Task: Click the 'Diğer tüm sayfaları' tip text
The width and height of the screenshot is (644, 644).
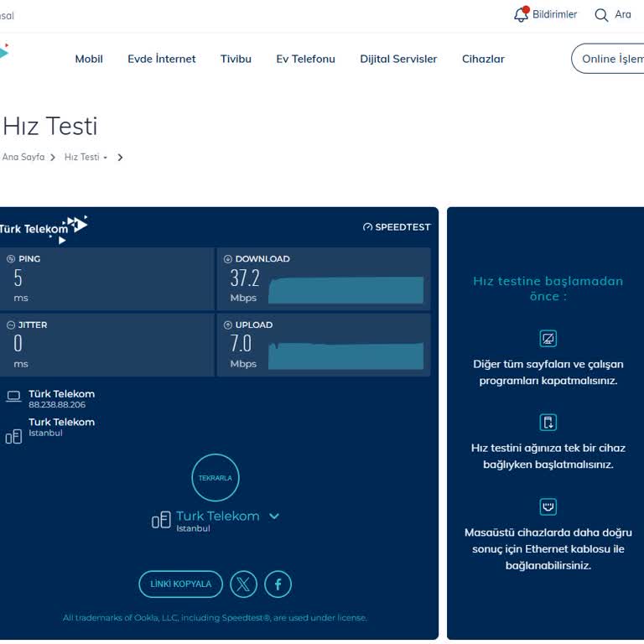Action: coord(548,372)
